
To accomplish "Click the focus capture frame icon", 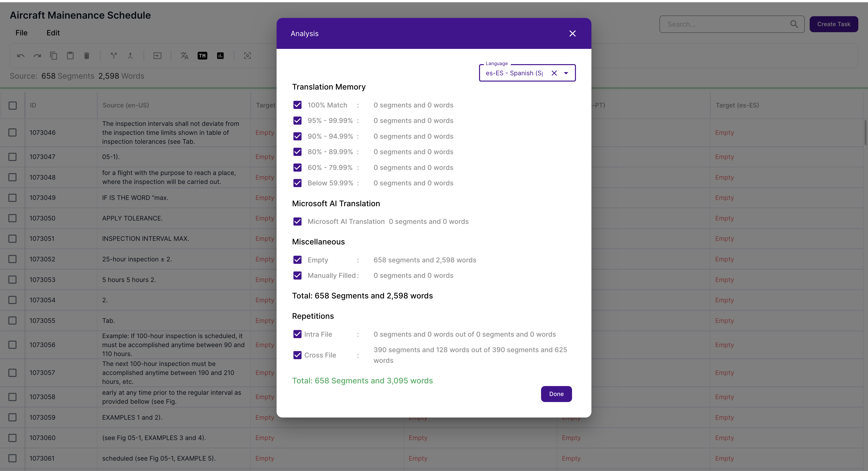I will click(x=247, y=56).
